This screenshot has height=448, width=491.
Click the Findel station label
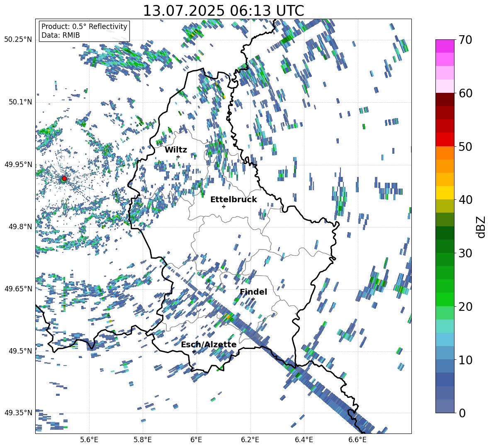(x=253, y=292)
